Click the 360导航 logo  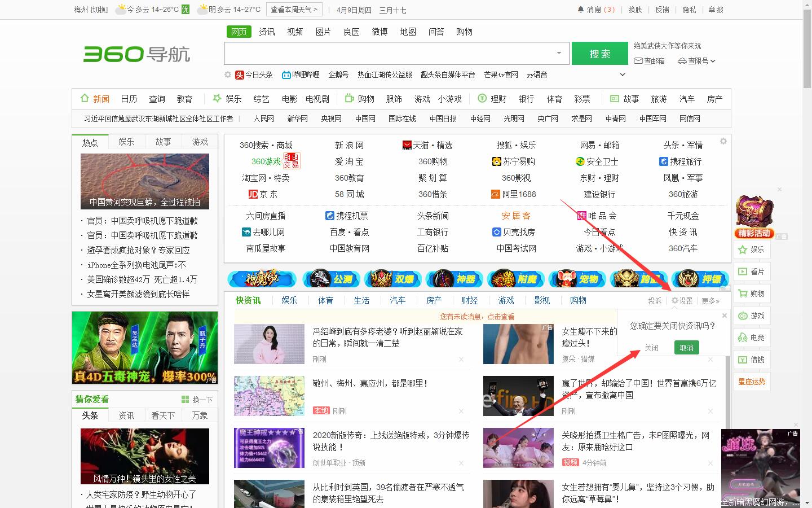(137, 54)
